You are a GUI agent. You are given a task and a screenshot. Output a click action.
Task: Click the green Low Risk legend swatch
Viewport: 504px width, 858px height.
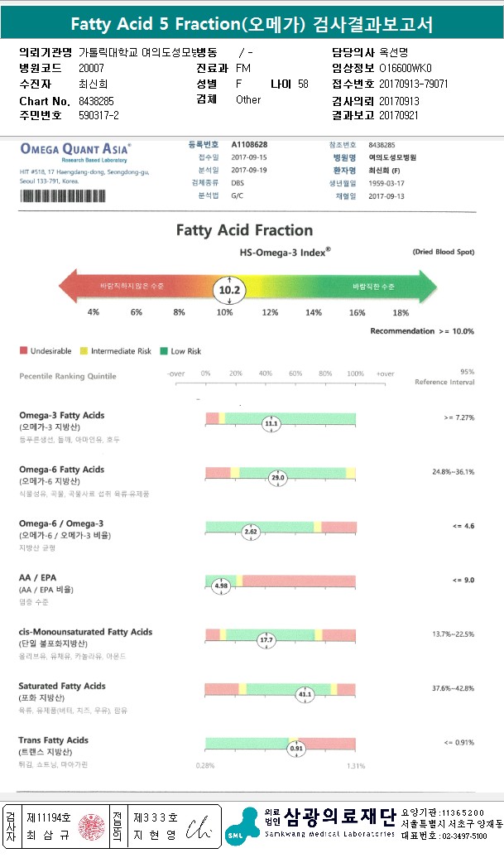(164, 351)
